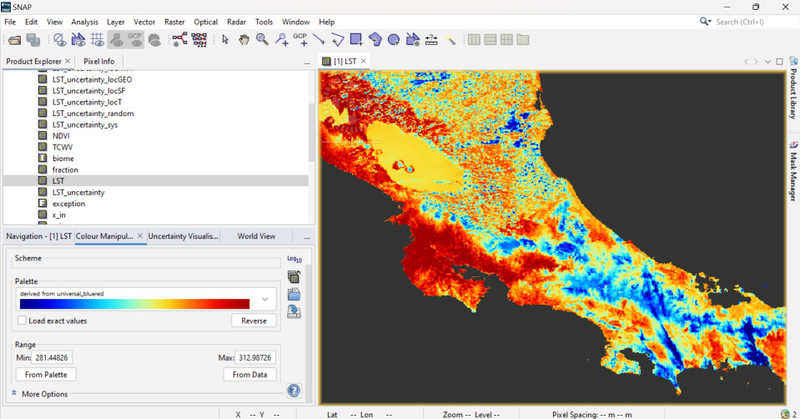
Task: Toggle the graticule overlay toolbar button
Action: 98,40
